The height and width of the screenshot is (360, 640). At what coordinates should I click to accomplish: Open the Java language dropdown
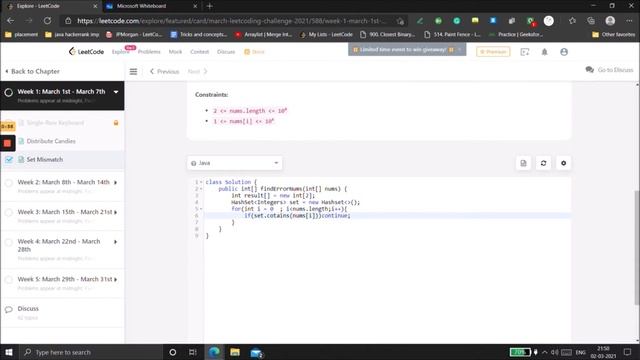pos(234,163)
